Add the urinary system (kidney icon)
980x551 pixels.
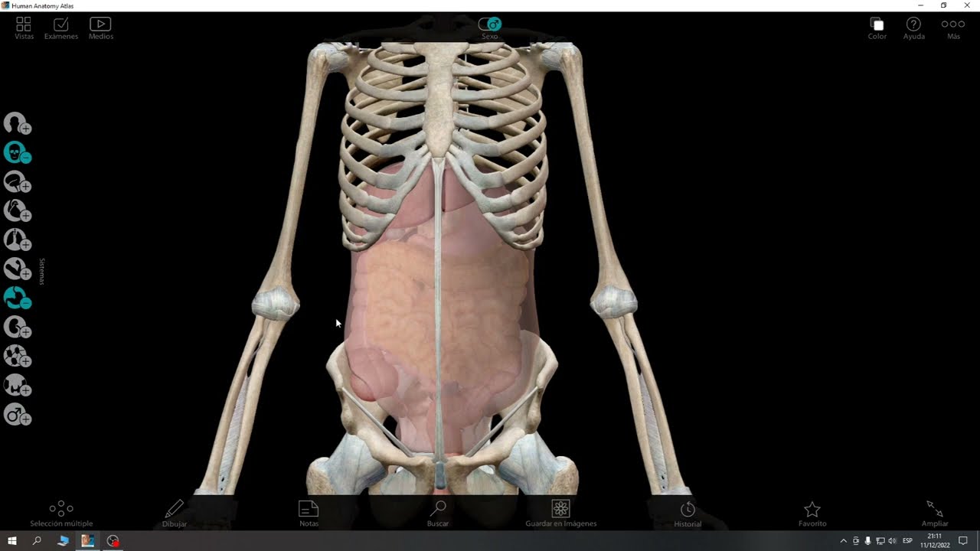click(x=17, y=328)
